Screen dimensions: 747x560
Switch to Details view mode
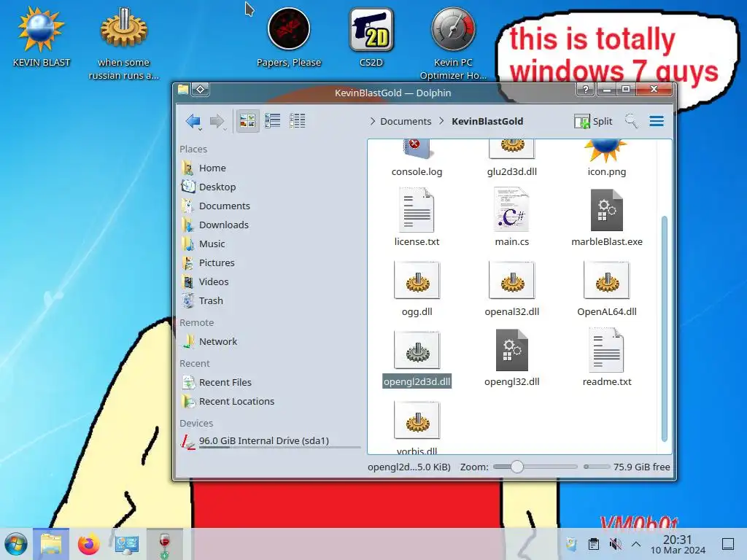[298, 121]
